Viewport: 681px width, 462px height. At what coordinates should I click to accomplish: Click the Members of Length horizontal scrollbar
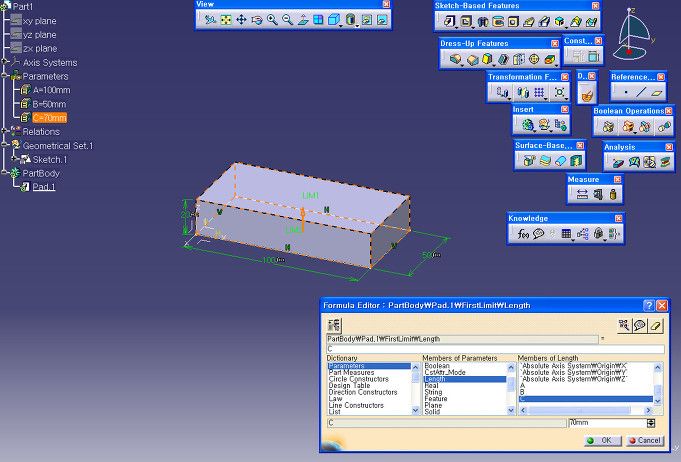585,410
